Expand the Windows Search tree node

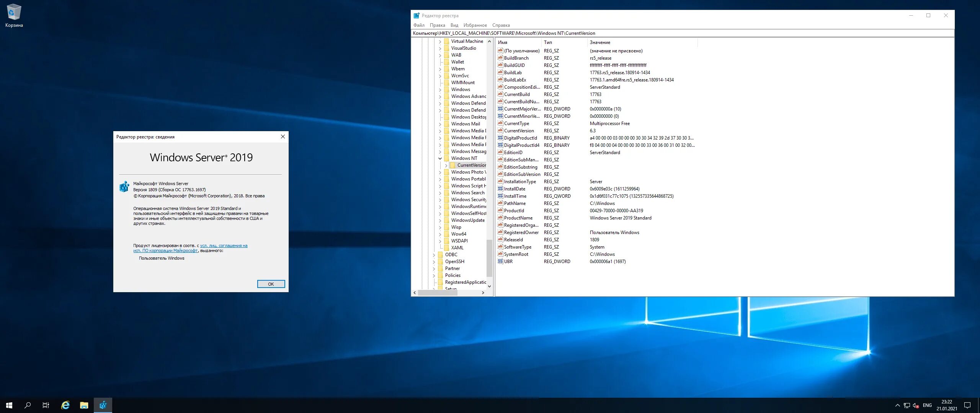440,193
